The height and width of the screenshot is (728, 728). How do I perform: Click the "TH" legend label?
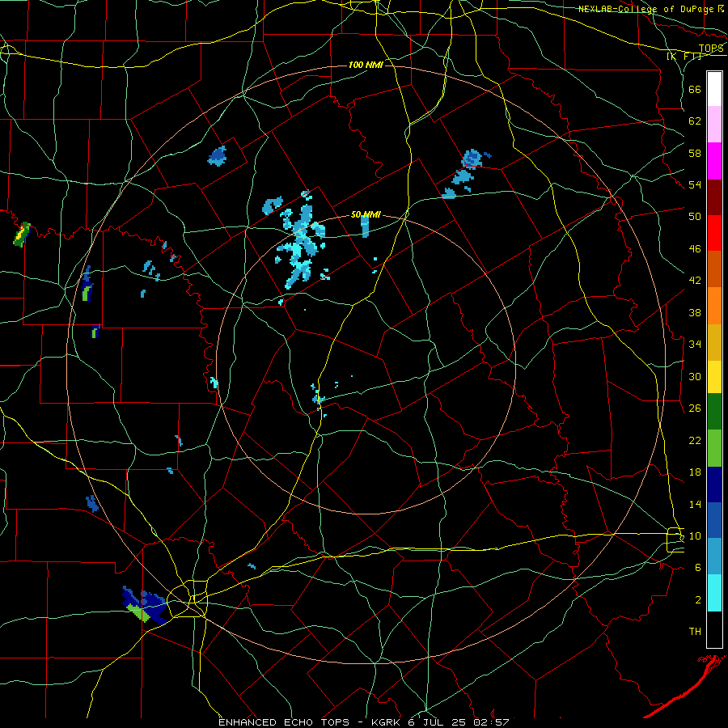695,632
